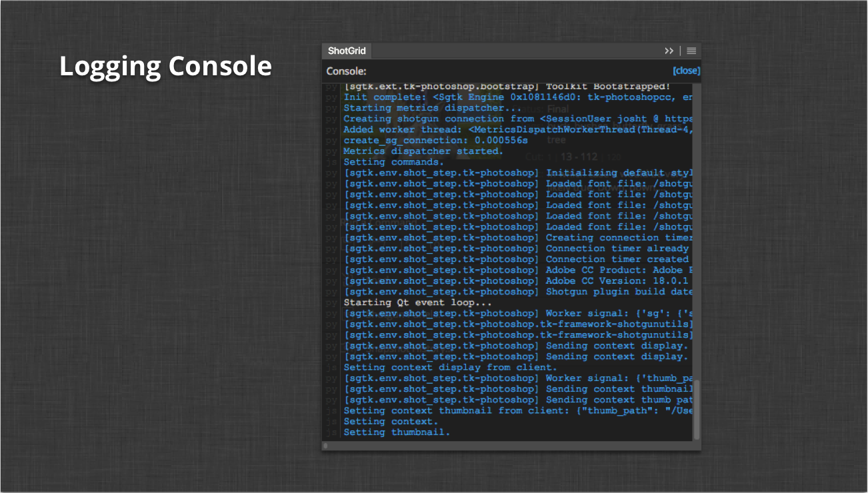The width and height of the screenshot is (868, 493).
Task: Select the 'Setting context.' log line
Action: [391, 421]
